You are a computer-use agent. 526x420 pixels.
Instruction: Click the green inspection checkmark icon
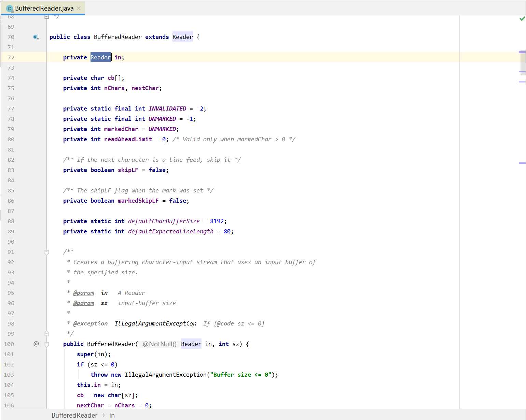coord(522,19)
